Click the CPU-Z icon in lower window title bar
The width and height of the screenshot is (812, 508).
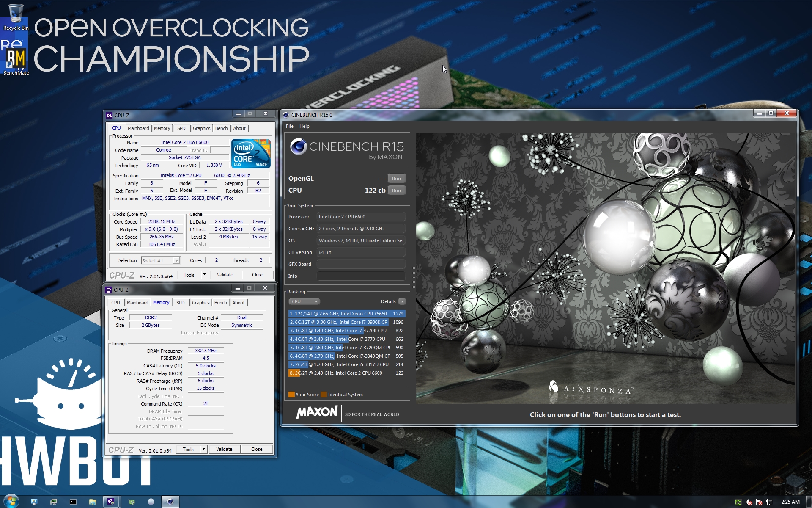pyautogui.click(x=109, y=290)
